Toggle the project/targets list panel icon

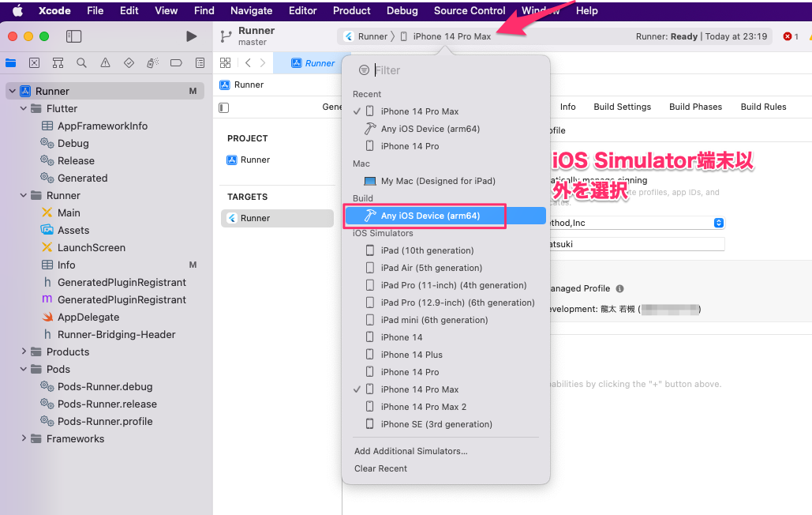click(224, 107)
